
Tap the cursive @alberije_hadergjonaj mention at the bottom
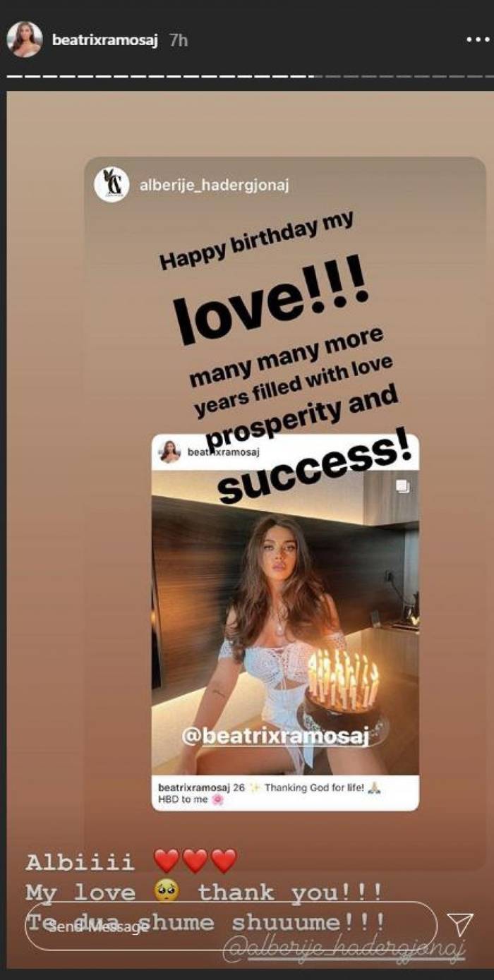click(x=344, y=950)
